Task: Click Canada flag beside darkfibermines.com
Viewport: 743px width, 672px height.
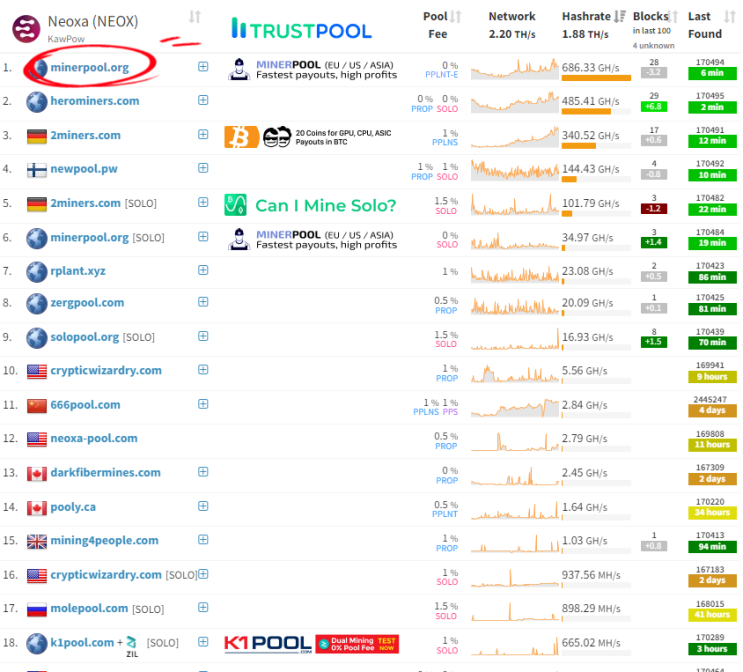Action: (36, 473)
